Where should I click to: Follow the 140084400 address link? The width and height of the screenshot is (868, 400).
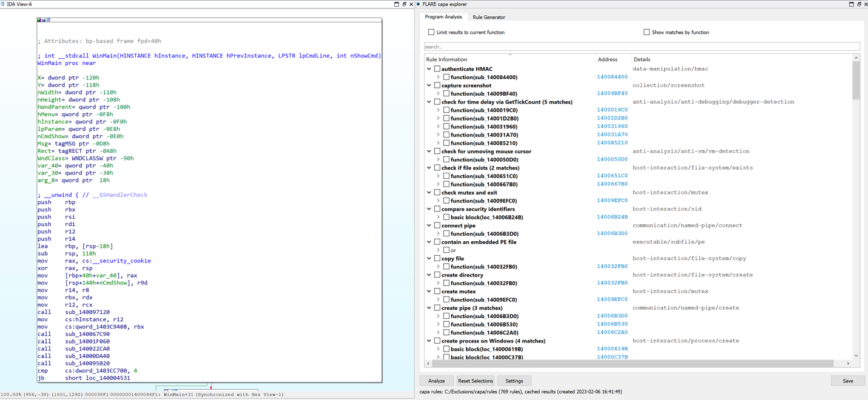pyautogui.click(x=611, y=77)
